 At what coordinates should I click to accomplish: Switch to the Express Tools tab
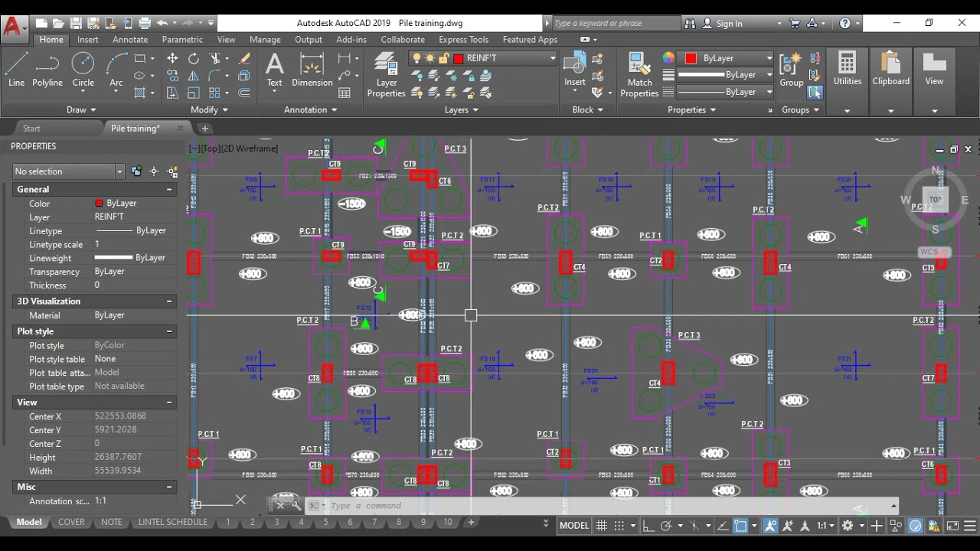click(x=463, y=39)
